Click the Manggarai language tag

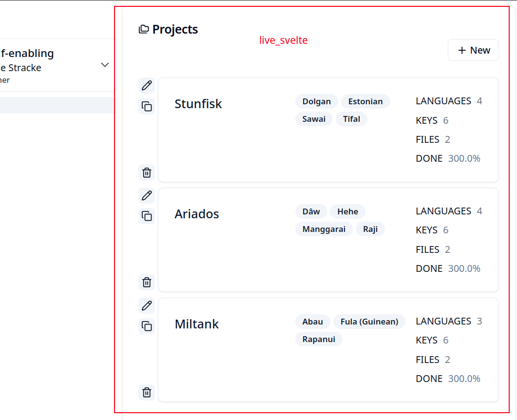coord(324,229)
